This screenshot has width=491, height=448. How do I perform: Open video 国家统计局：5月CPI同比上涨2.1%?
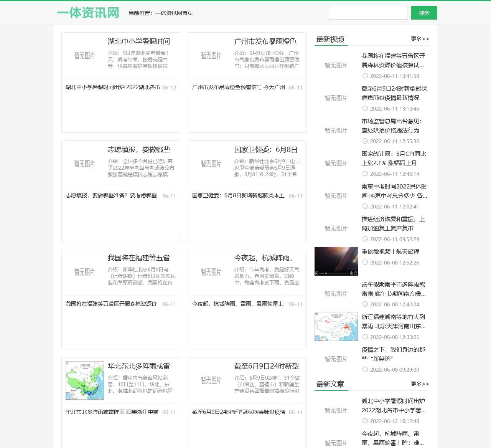coord(394,159)
